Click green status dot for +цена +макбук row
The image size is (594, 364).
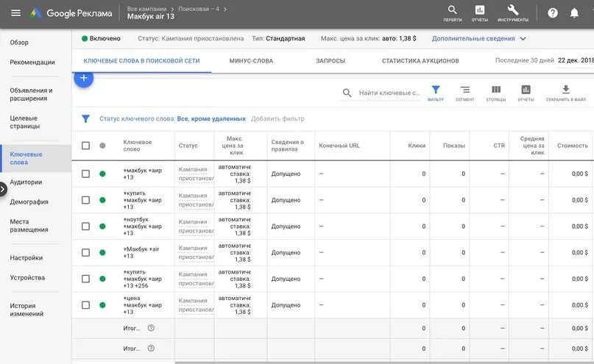pyautogui.click(x=102, y=305)
